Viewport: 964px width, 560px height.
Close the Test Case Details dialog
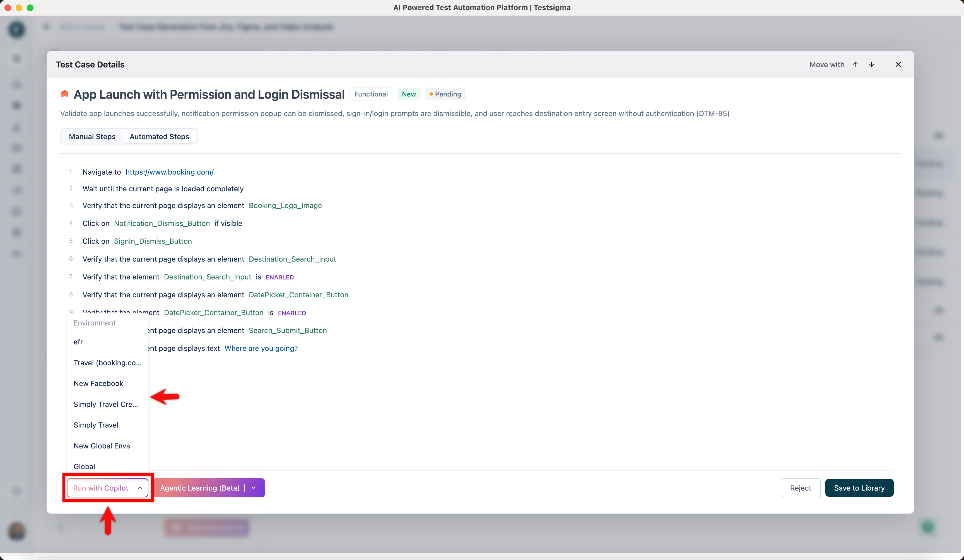[x=898, y=64]
